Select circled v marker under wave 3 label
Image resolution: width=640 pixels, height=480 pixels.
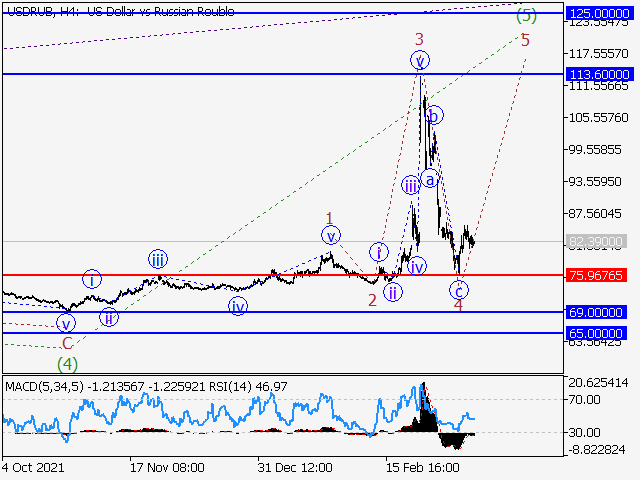pyautogui.click(x=420, y=60)
